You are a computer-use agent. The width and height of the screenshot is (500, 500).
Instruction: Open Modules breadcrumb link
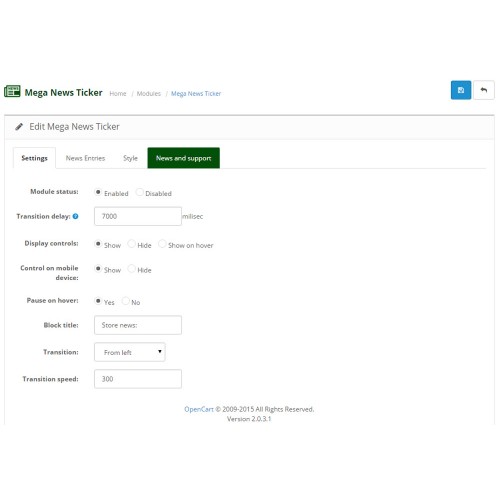(149, 94)
